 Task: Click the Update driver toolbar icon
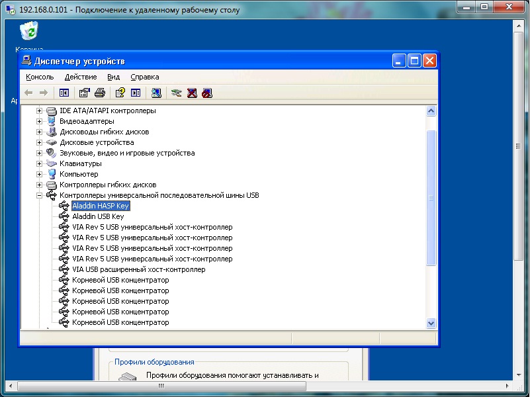pyautogui.click(x=177, y=93)
